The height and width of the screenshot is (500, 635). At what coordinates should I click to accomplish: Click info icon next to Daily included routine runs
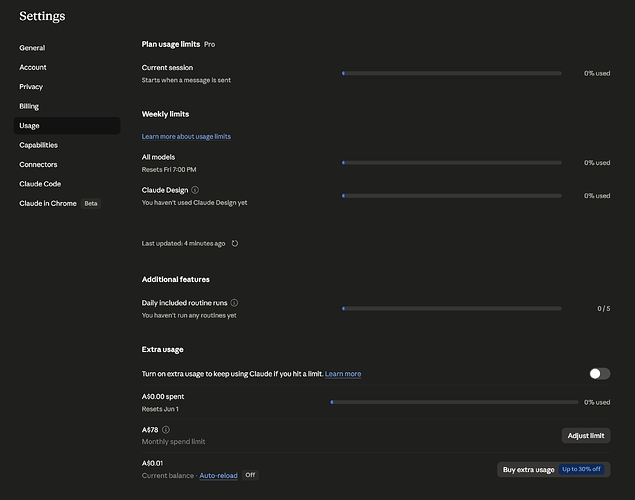234,303
